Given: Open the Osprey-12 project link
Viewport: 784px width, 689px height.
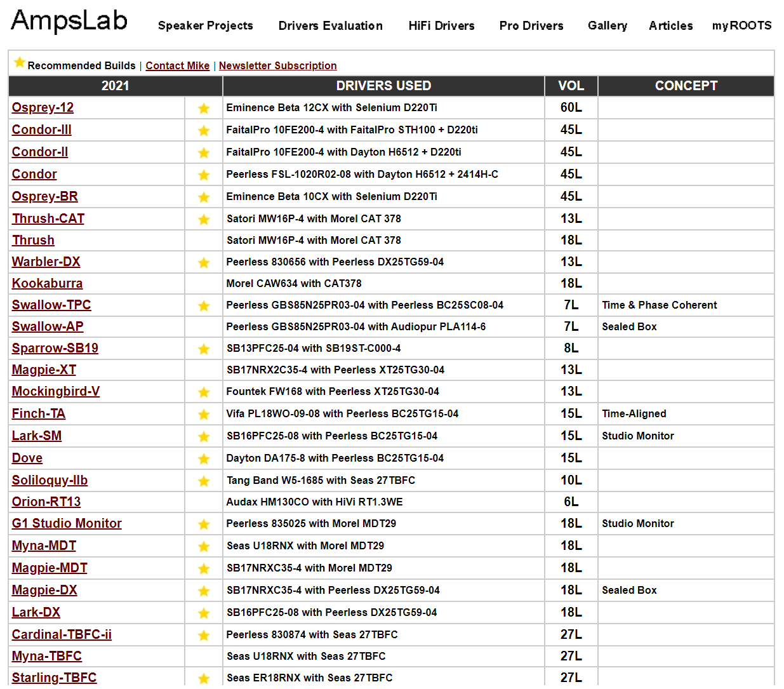Looking at the screenshot, I should click(x=43, y=107).
